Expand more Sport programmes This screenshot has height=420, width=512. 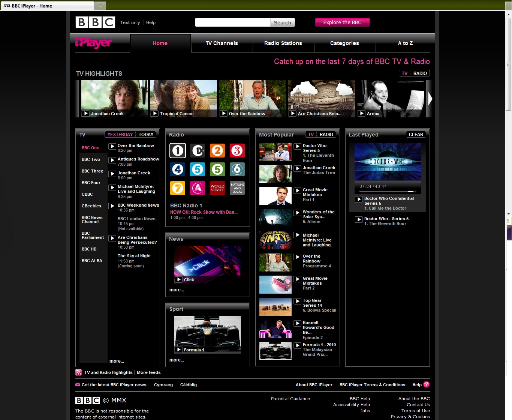pyautogui.click(x=177, y=360)
